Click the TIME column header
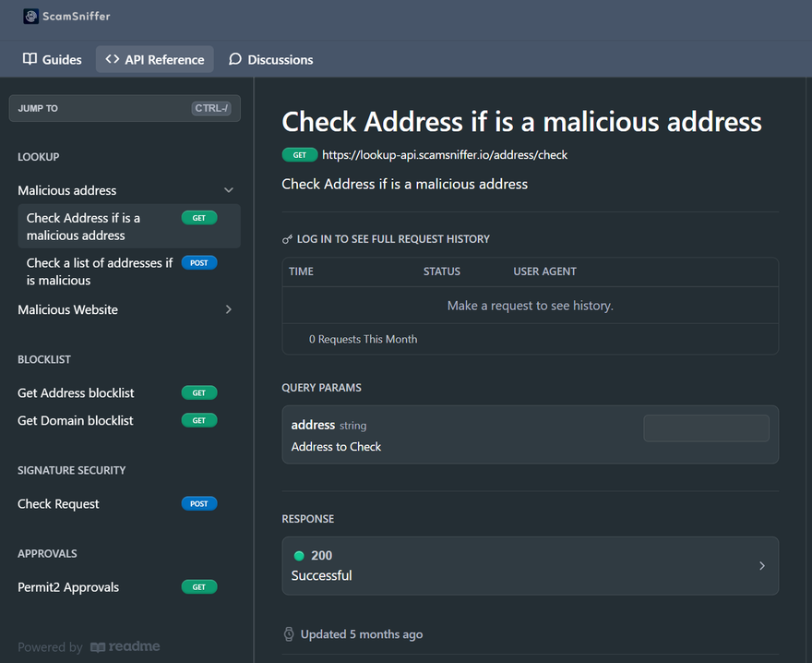The width and height of the screenshot is (812, 663). (x=301, y=271)
